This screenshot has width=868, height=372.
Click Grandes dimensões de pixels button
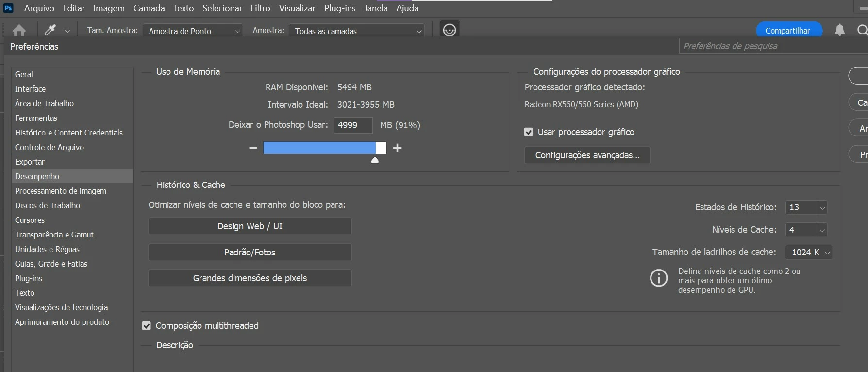pos(250,278)
